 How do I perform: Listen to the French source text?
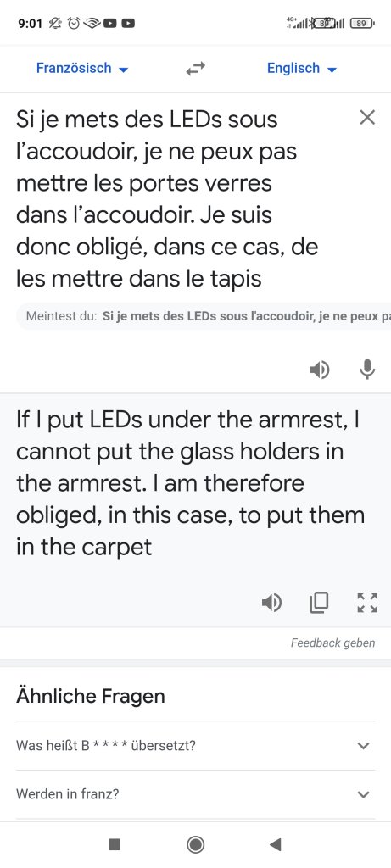coord(320,370)
